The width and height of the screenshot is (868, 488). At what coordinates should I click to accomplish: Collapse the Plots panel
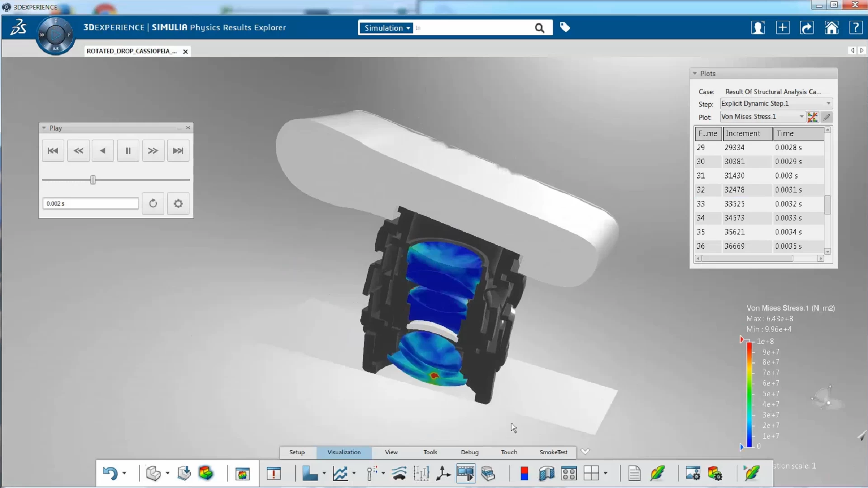(695, 73)
